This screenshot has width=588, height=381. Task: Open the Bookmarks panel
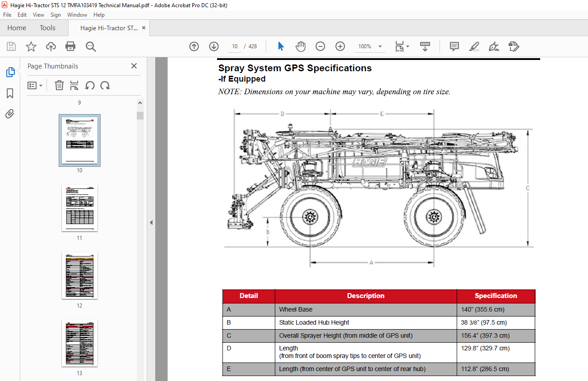[10, 93]
